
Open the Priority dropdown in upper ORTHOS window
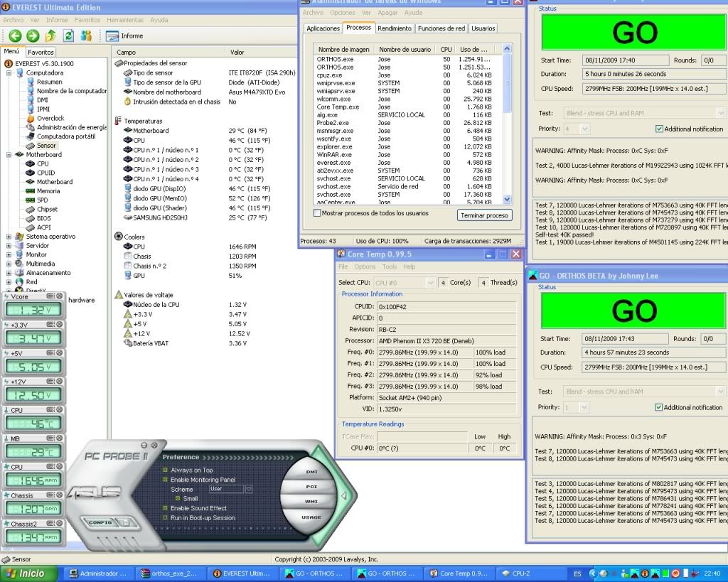[584, 129]
